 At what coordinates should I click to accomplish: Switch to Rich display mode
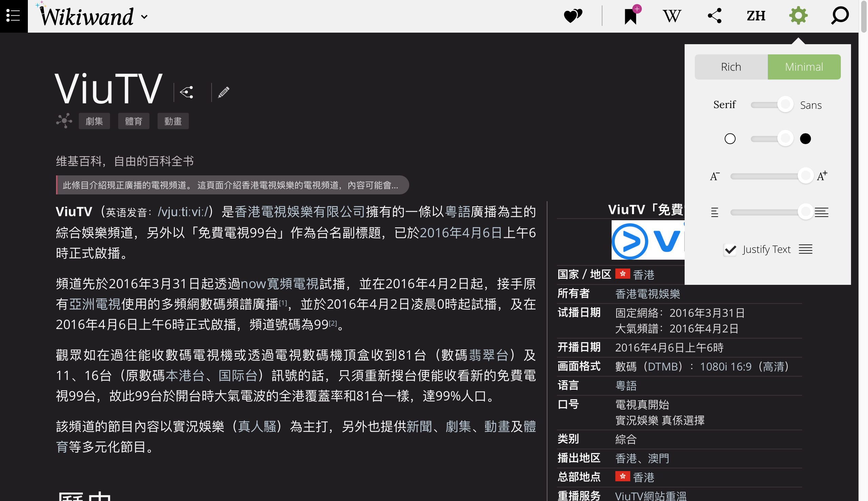pos(730,66)
